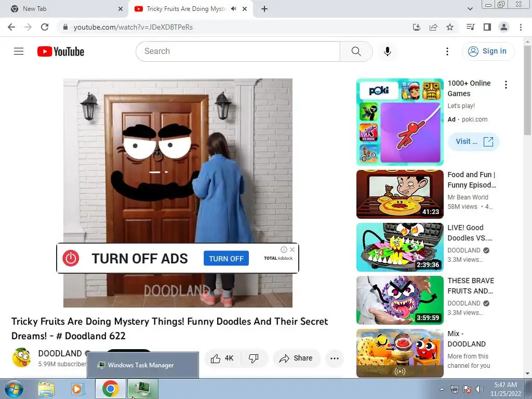Click the scrollbar down arrow
Image resolution: width=532 pixels, height=399 pixels.
[x=528, y=374]
